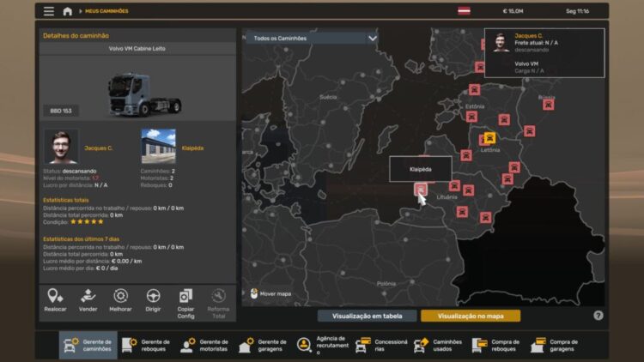
Task: Switch to Visualização em tabela
Action: [368, 316]
